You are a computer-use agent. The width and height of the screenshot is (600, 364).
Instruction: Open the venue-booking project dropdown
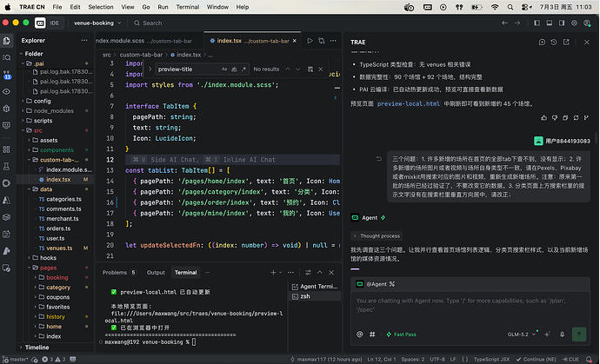click(97, 23)
